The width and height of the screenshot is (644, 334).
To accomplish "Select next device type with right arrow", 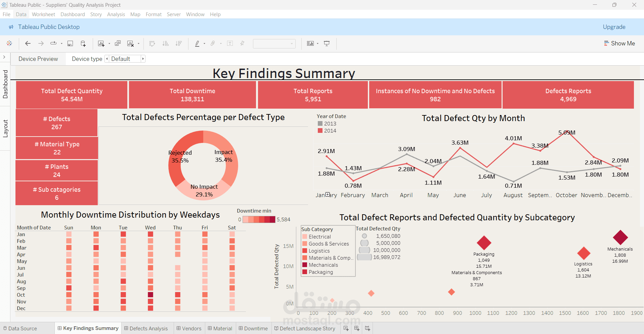I will pyautogui.click(x=143, y=59).
